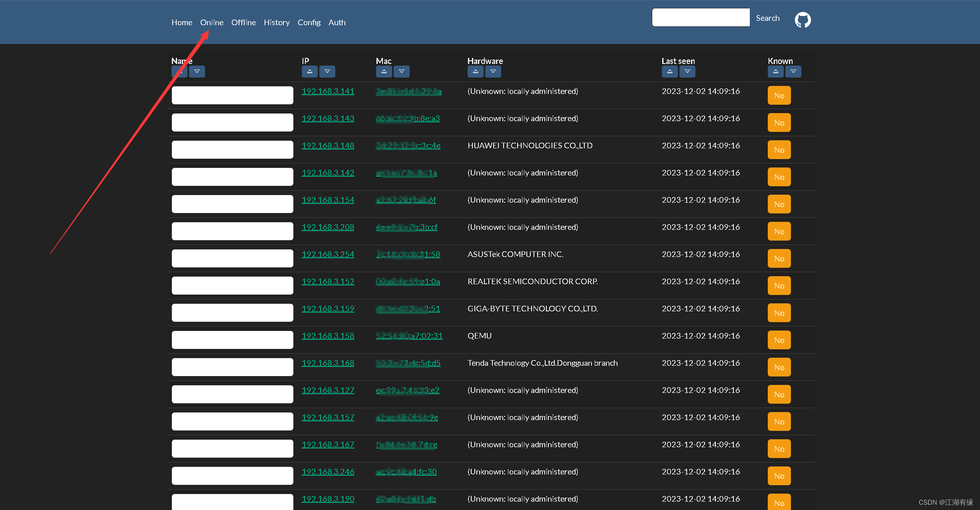Image resolution: width=980 pixels, height=510 pixels.
Task: Sort Name column descending
Action: click(x=197, y=72)
